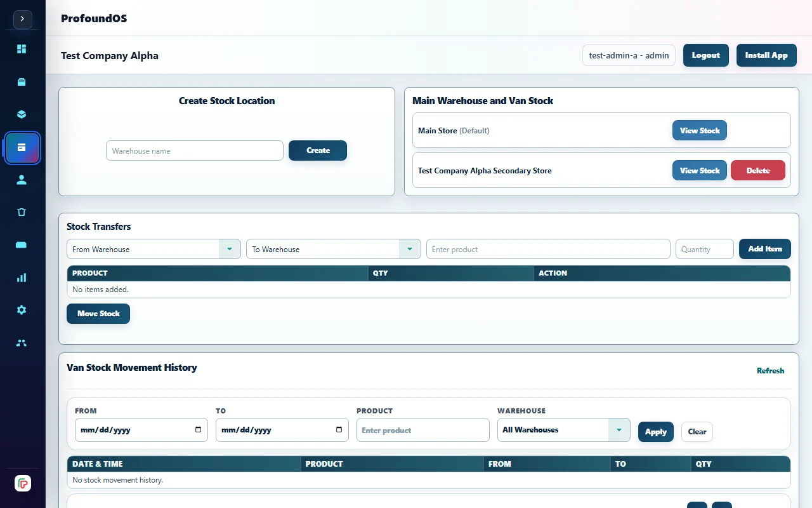Image resolution: width=812 pixels, height=508 pixels.
Task: Expand the All Warehouses filter dropdown arrow
Action: coord(619,430)
